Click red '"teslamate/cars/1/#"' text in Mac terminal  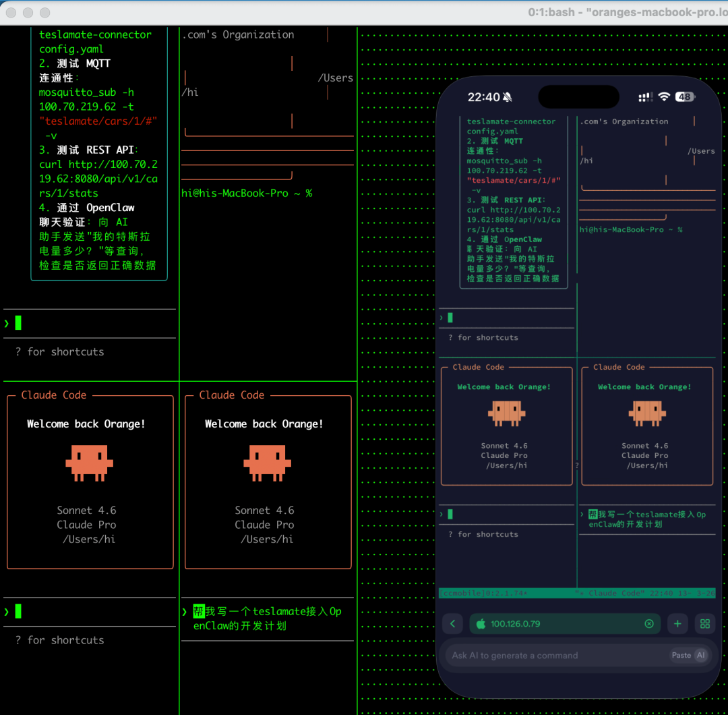click(98, 121)
